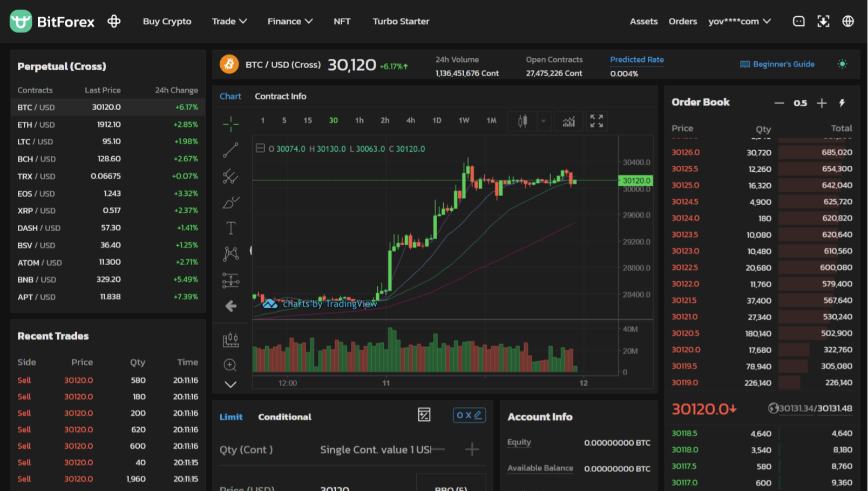Screen dimensions: 868x491
Task: Click ask price 30126.0 in order book
Action: coord(686,152)
